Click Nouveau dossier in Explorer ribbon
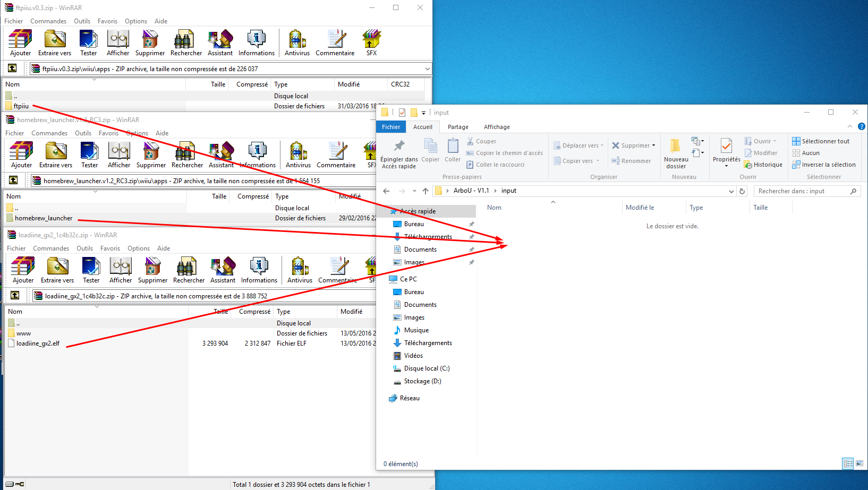Image resolution: width=868 pixels, height=490 pixels. point(676,154)
